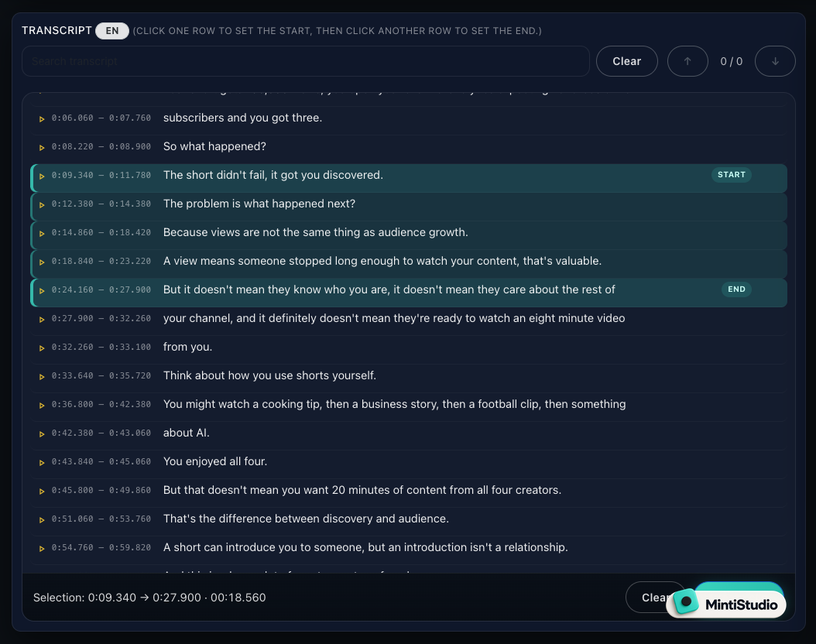Select row 'Because views are not the same thing'
Viewport: 816px width, 644px height.
click(x=409, y=235)
